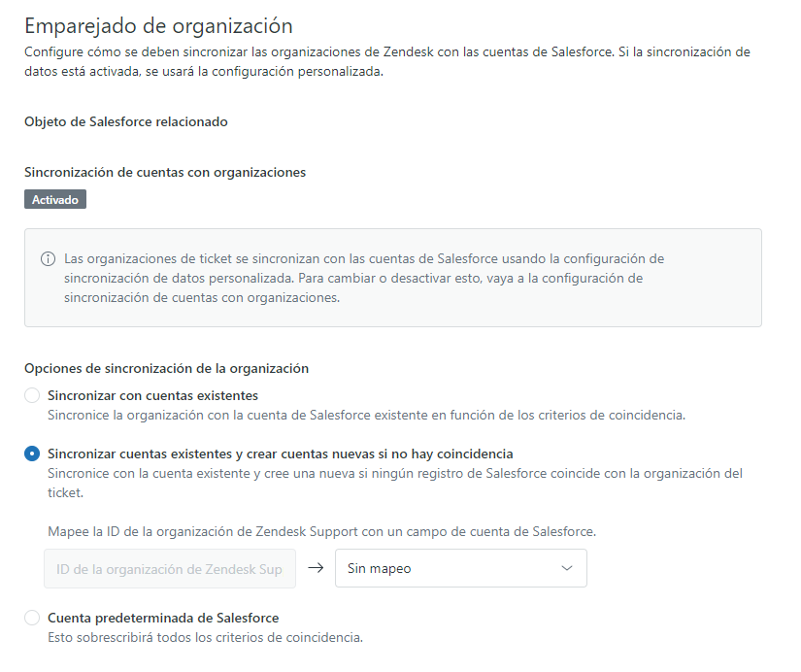Click the 'Emparejado de organización' heading
Image resolution: width=801 pixels, height=672 pixels.
(158, 25)
